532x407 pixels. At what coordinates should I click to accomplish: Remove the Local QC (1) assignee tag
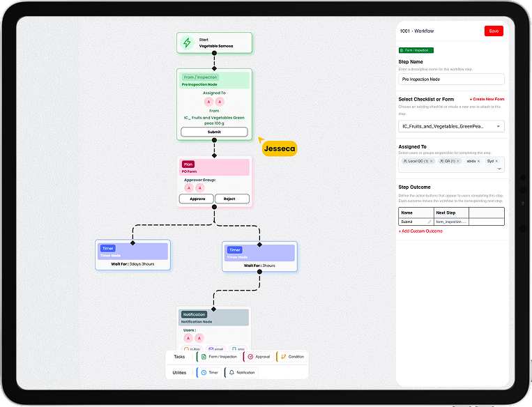[431, 161]
